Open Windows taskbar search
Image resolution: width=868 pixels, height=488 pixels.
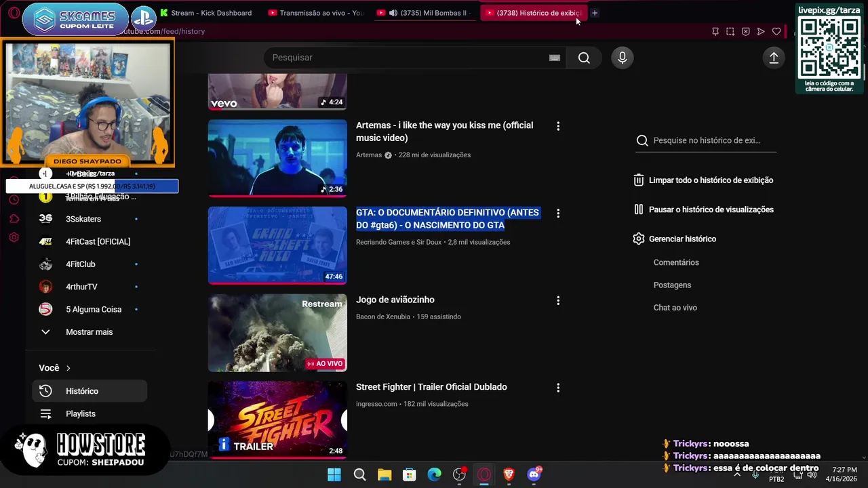pos(359,474)
